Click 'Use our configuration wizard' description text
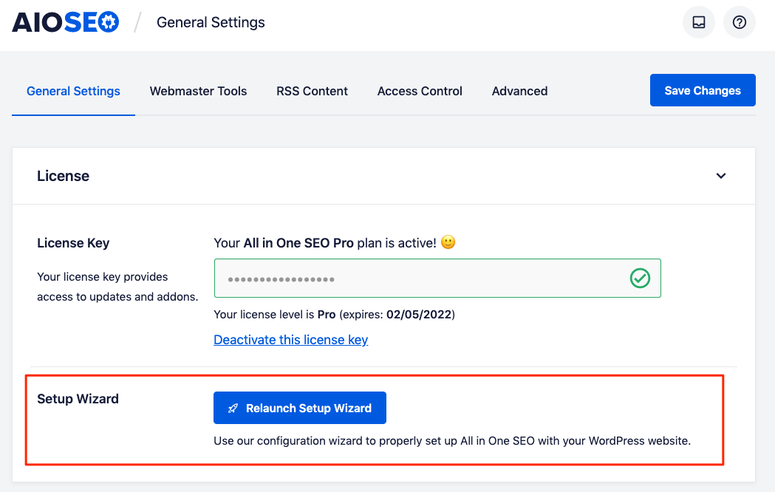Viewport: 775px width, 492px height. [452, 441]
